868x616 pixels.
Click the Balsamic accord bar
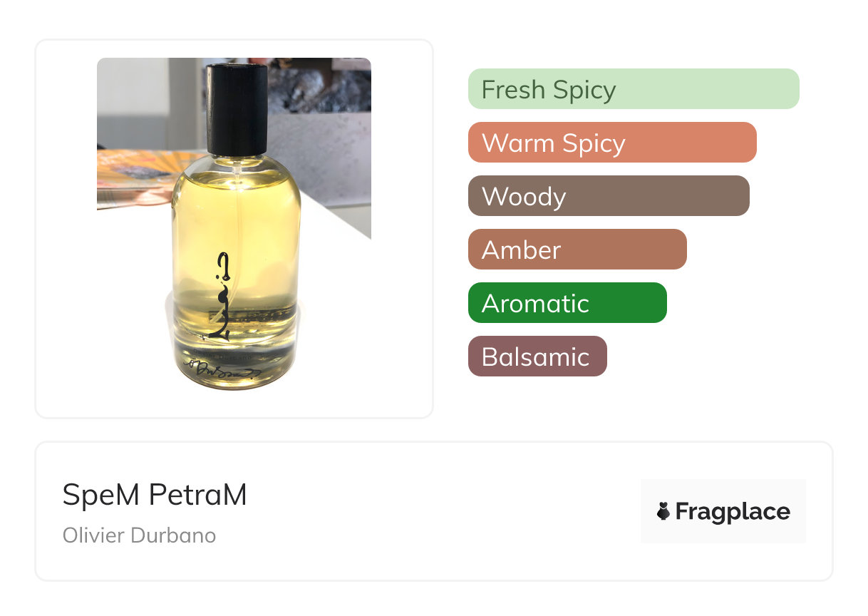(x=537, y=356)
